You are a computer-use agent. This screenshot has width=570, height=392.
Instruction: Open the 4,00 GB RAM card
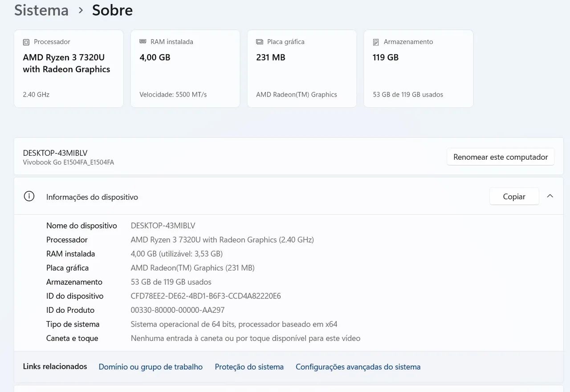(185, 69)
